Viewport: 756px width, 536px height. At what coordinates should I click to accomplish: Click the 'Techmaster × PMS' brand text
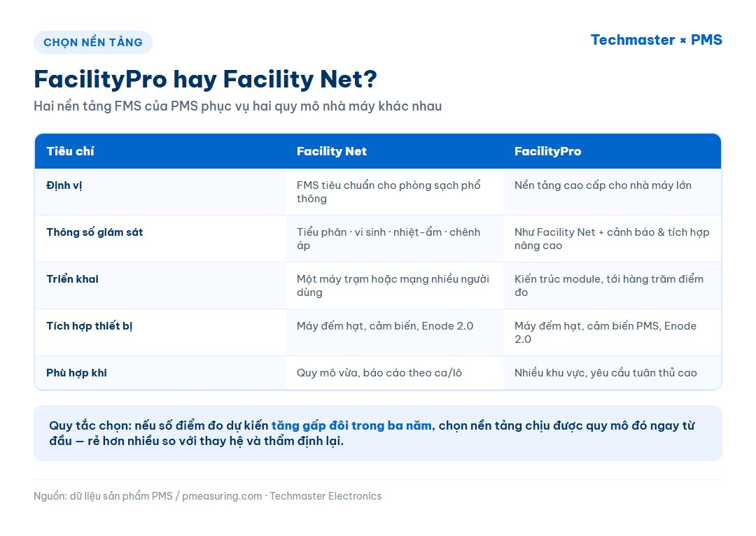coord(656,40)
